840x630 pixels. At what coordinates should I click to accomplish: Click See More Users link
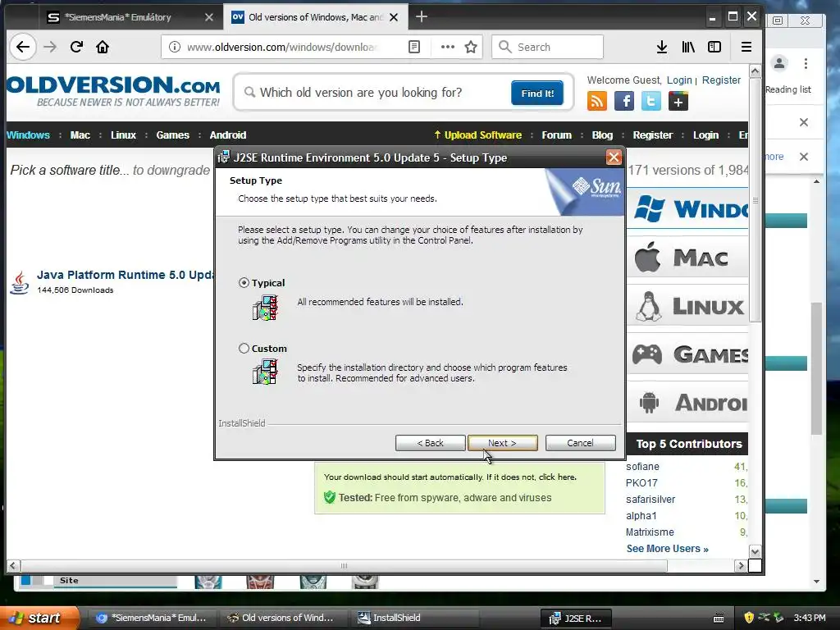[x=668, y=549]
